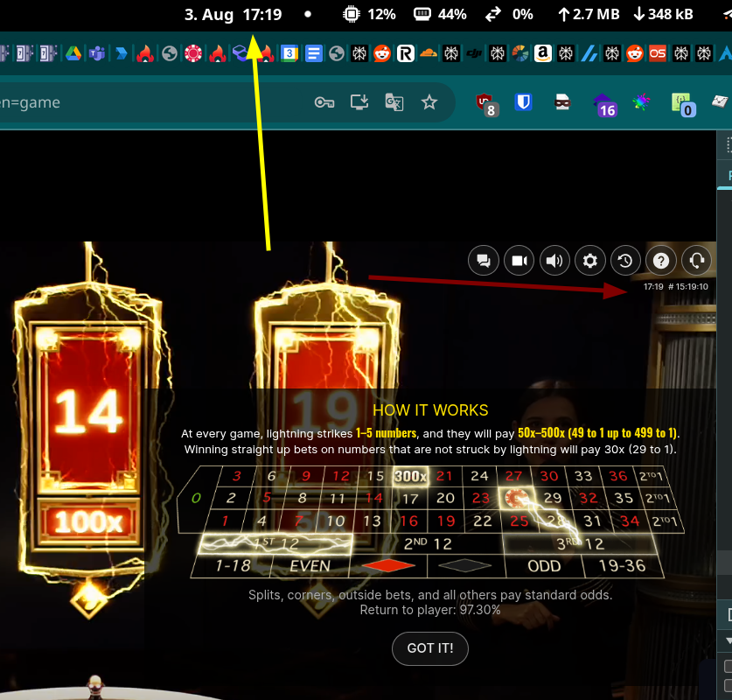The image size is (732, 700).
Task: Open game settings gear icon
Action: tap(590, 260)
